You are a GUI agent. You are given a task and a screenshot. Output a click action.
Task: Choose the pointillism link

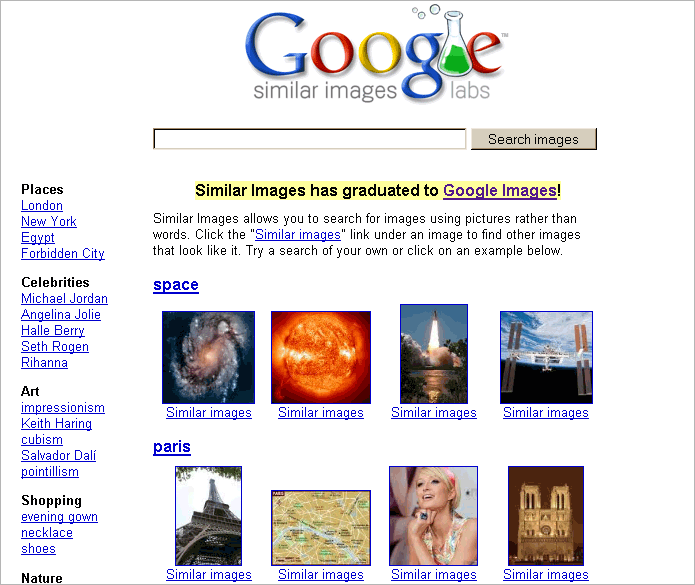[50, 472]
